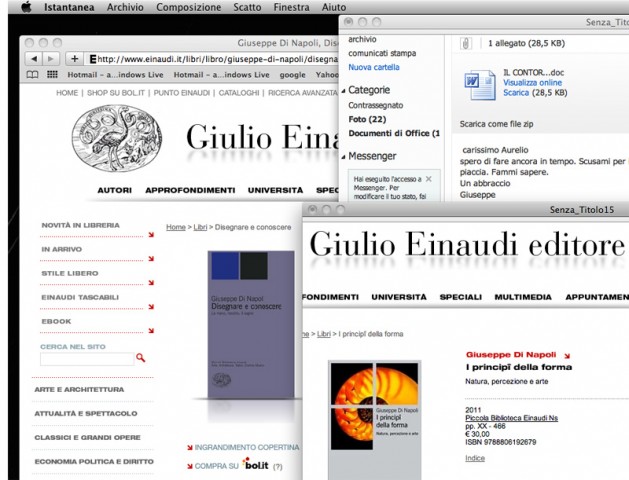Open archivio folder in mail window
629x480 pixels.
362,39
